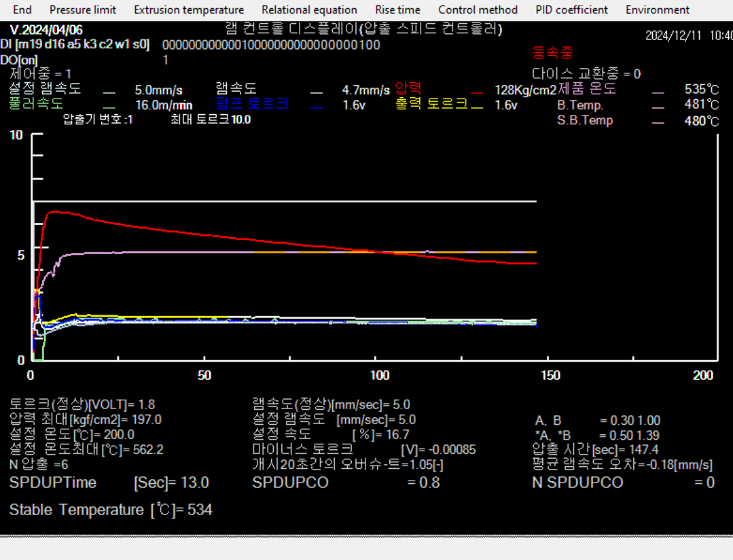The width and height of the screenshot is (733, 560).
Task: Open the Extrusion temperature menu
Action: point(189,10)
